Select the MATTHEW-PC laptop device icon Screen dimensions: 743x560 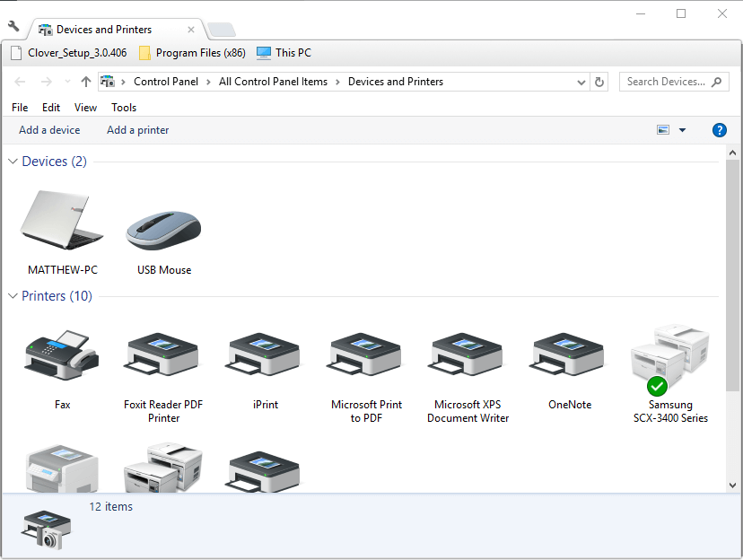pos(62,220)
